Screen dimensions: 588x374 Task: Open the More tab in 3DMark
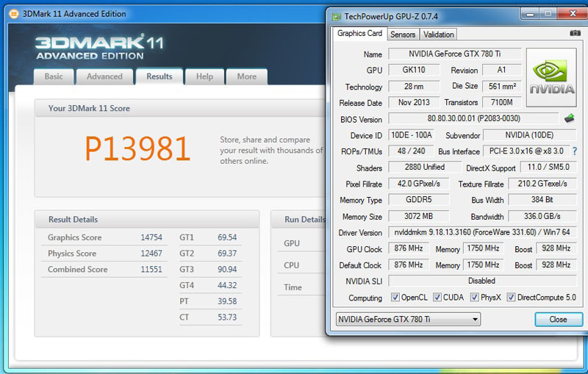[247, 76]
